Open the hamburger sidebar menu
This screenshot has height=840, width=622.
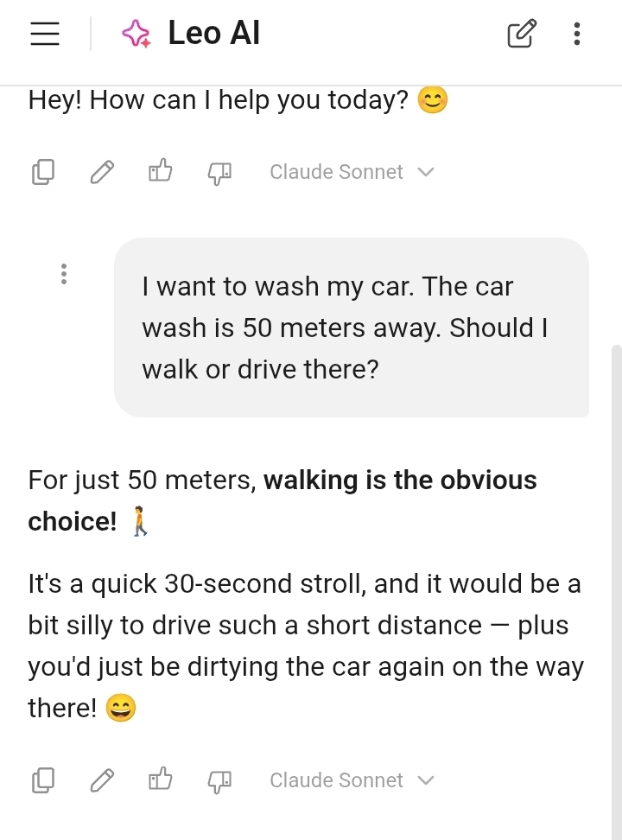click(44, 34)
